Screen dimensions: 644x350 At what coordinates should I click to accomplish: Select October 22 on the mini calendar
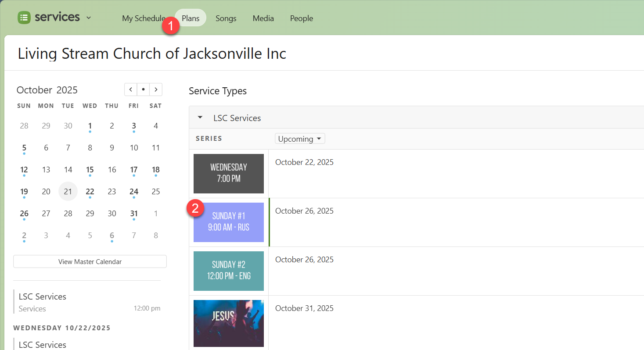(90, 192)
